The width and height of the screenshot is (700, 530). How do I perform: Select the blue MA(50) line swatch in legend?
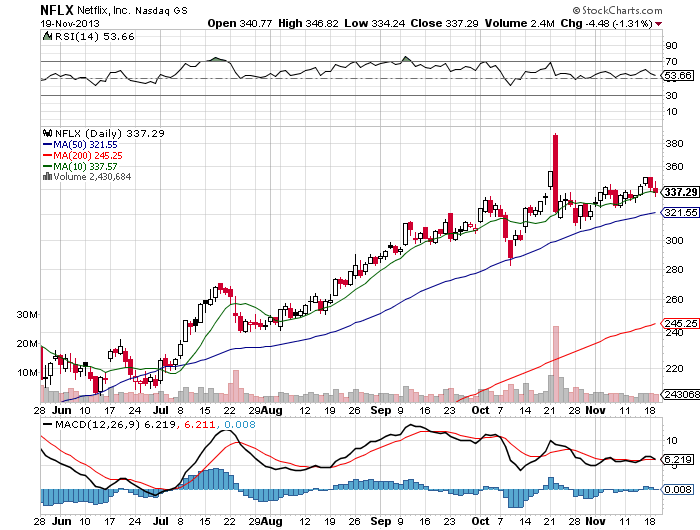[47, 144]
